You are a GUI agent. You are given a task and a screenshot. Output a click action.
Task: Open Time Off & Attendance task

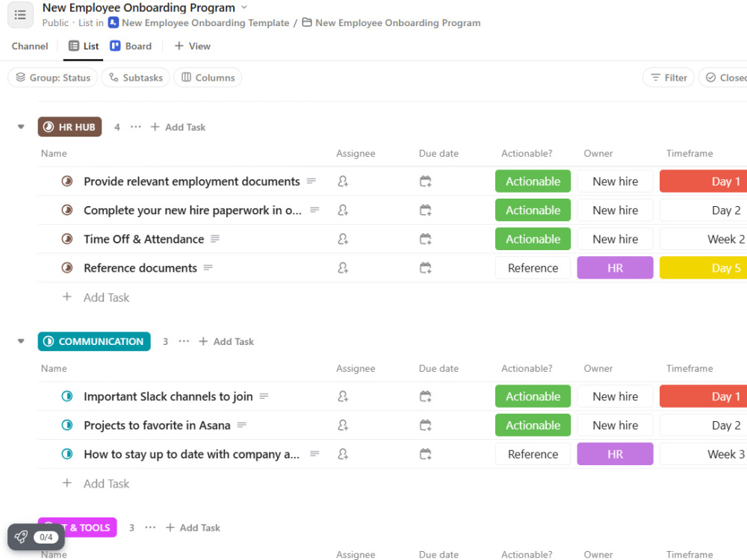tap(144, 239)
